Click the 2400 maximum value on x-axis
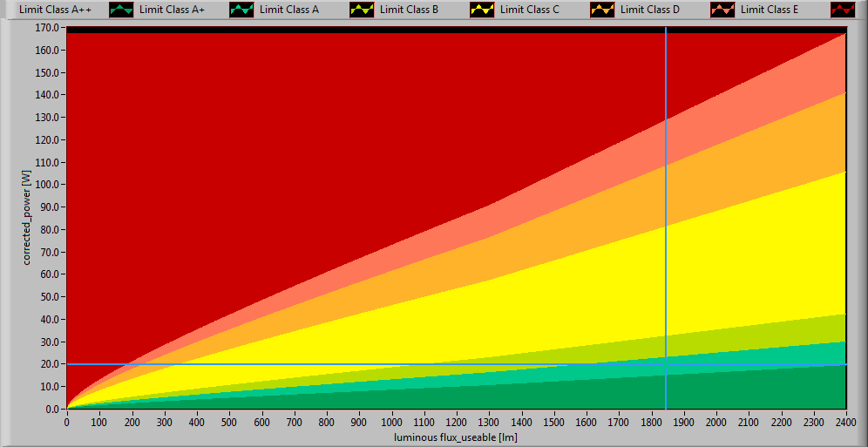Image resolution: width=868 pixels, height=447 pixels. tap(845, 423)
